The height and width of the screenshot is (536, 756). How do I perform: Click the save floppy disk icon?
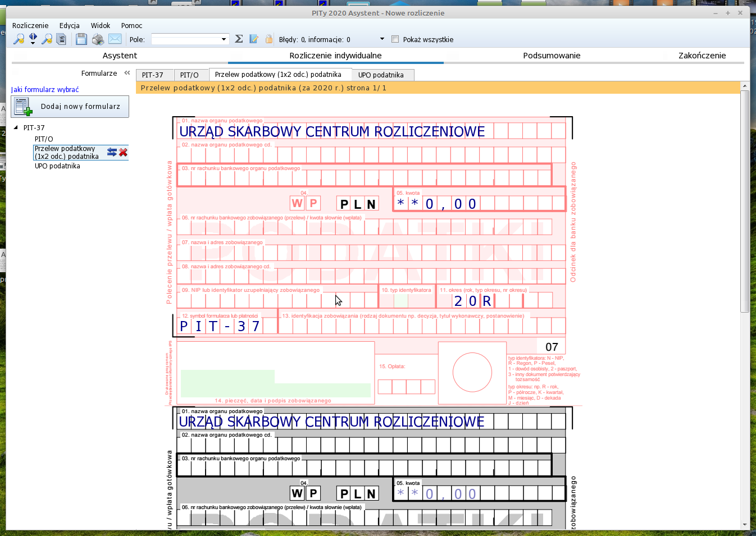(x=81, y=39)
